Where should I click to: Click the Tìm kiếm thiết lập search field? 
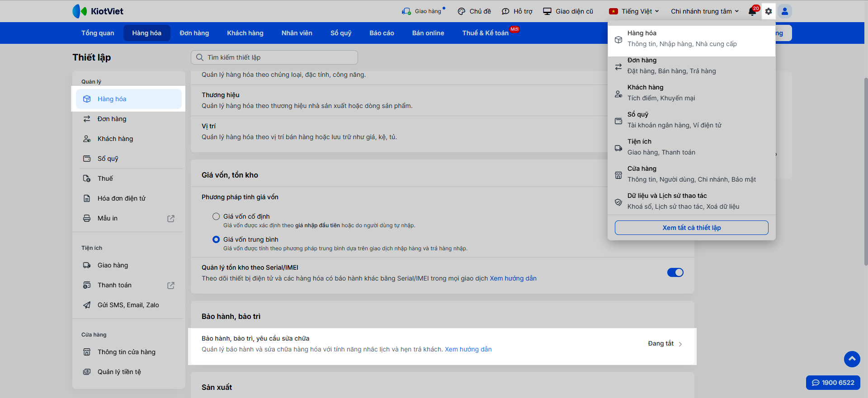tap(274, 57)
